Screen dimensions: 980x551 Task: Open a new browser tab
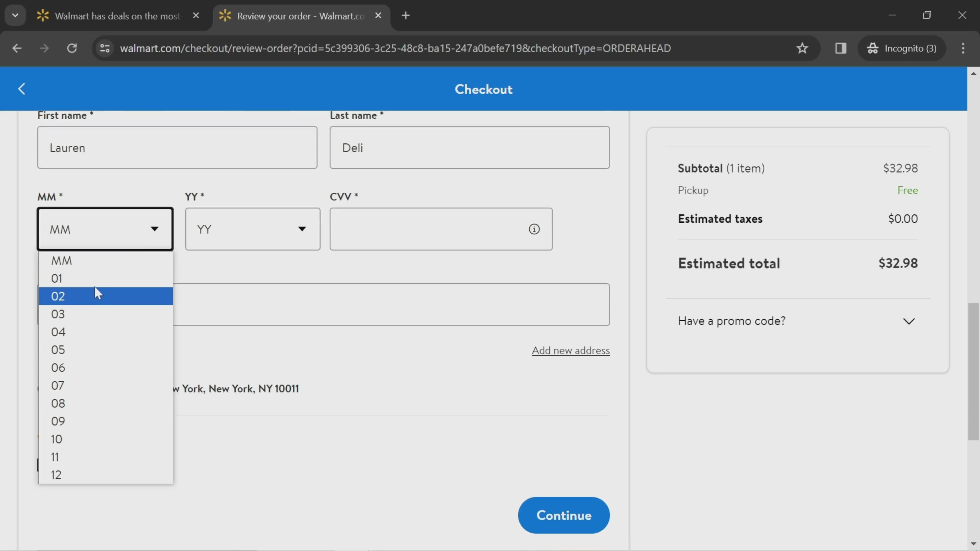pyautogui.click(x=406, y=16)
